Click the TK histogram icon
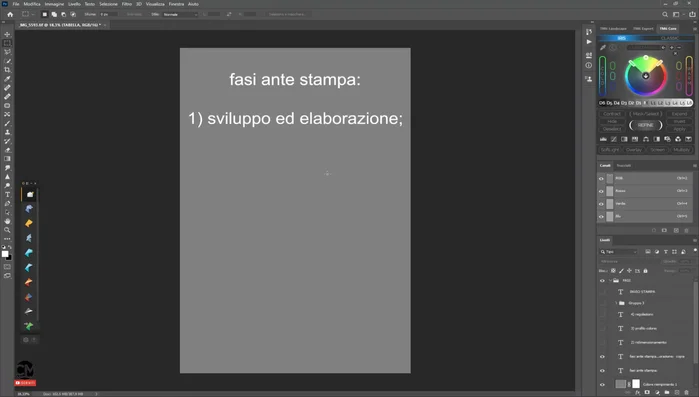Image resolution: width=699 pixels, height=397 pixels. [603, 139]
